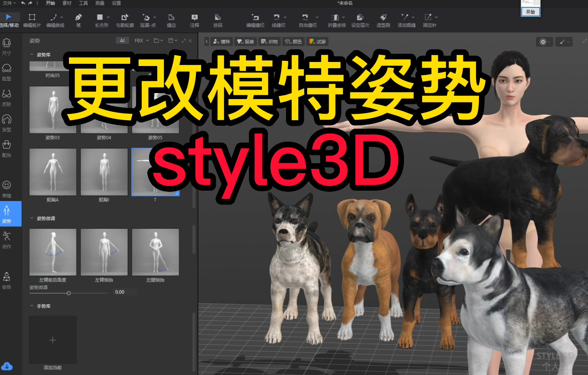Select the 编辑缝纫 tool
The height and width of the screenshot is (375, 588).
point(255,20)
